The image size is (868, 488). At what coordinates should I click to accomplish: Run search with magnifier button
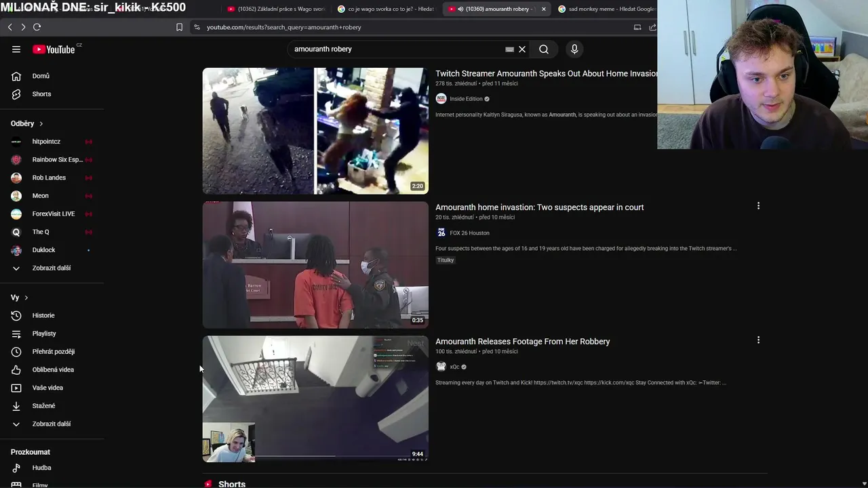(x=544, y=49)
